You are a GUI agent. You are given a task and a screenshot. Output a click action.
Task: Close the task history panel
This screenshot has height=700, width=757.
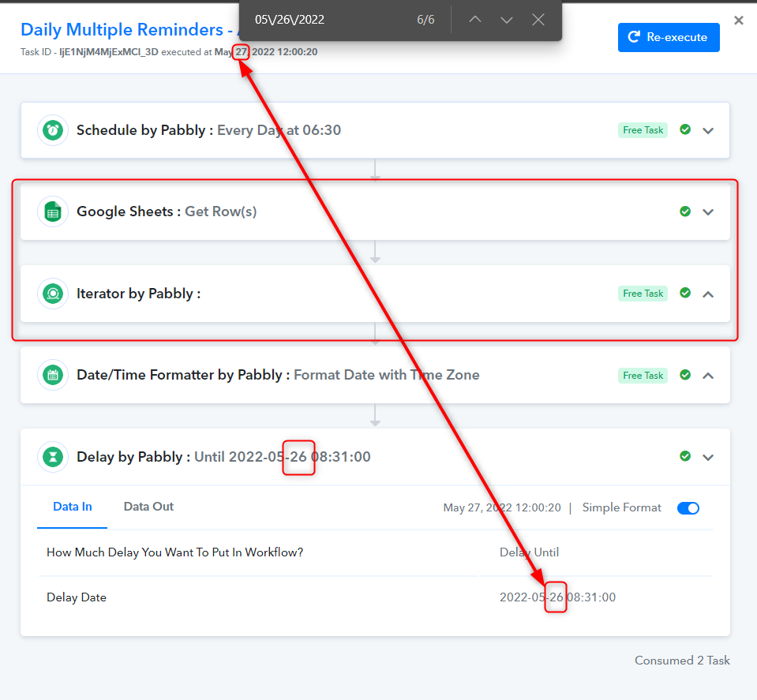click(x=739, y=21)
